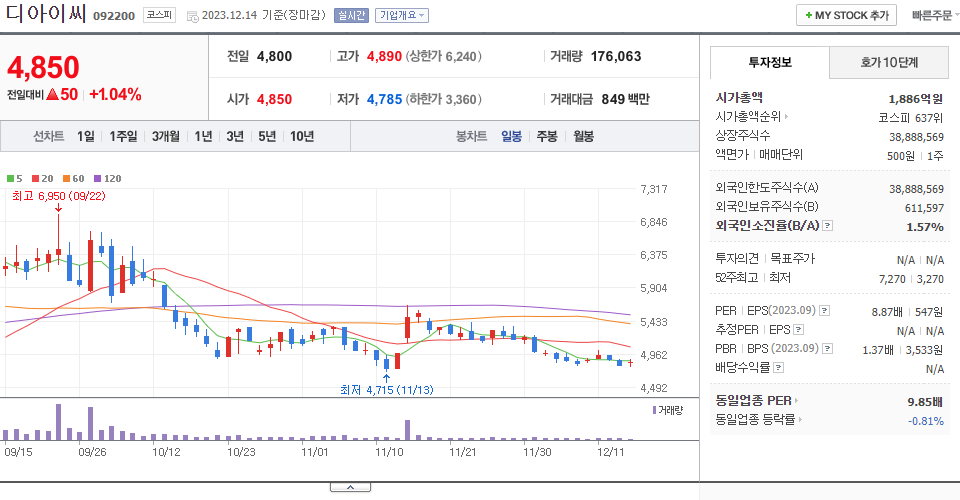Click the 상장주식수 value 38,888,569
This screenshot has height=500, width=960.
point(917,137)
